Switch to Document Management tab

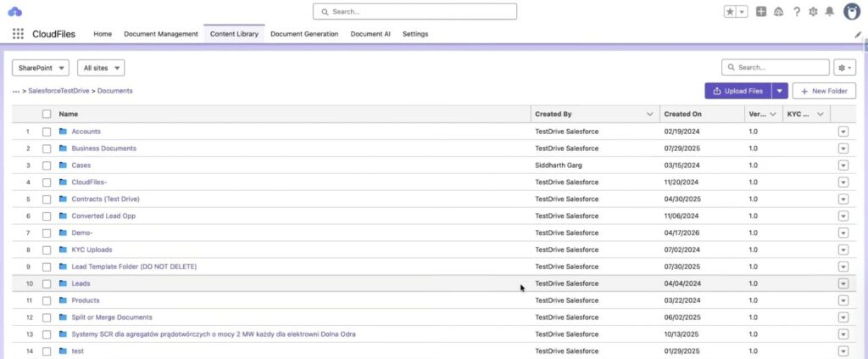160,34
